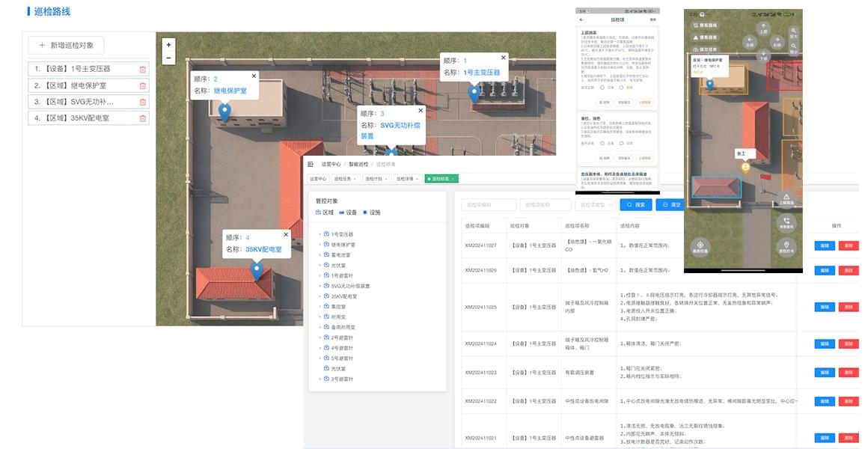Tap the mobile map right-arrow 右移 button
This screenshot has height=449, width=868.
pyautogui.click(x=777, y=41)
